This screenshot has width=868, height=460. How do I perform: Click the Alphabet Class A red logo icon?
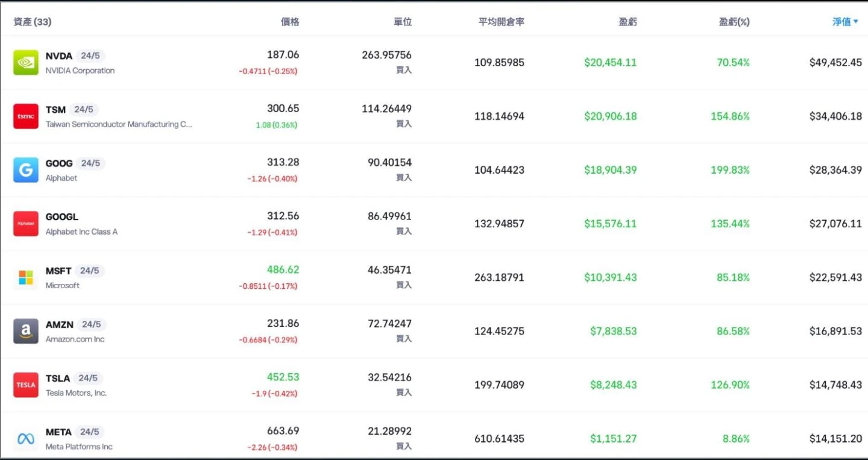pyautogui.click(x=25, y=223)
